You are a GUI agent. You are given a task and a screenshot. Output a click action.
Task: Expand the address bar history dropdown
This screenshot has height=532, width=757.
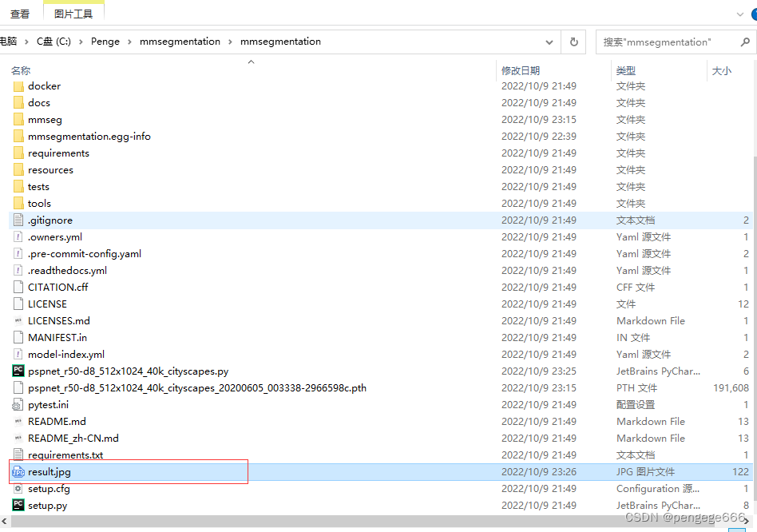point(549,42)
